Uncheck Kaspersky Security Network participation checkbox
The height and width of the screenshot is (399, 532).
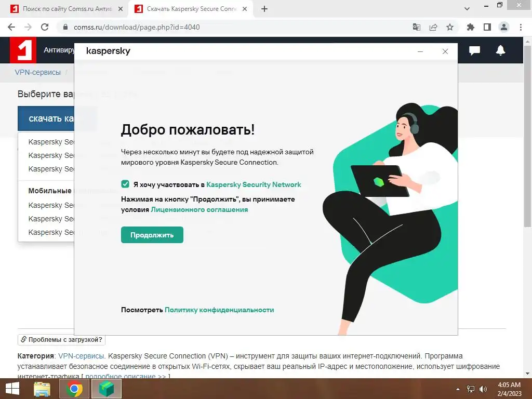point(125,184)
